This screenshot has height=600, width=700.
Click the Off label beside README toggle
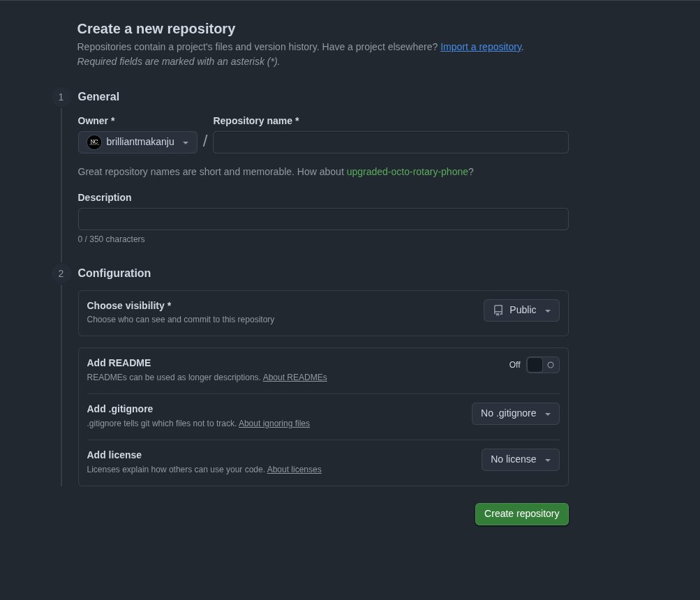point(514,365)
